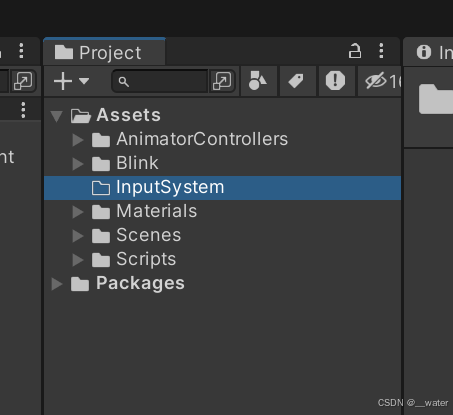Click the plus icon to create asset
Viewport: 453px width, 415px height.
pos(63,81)
